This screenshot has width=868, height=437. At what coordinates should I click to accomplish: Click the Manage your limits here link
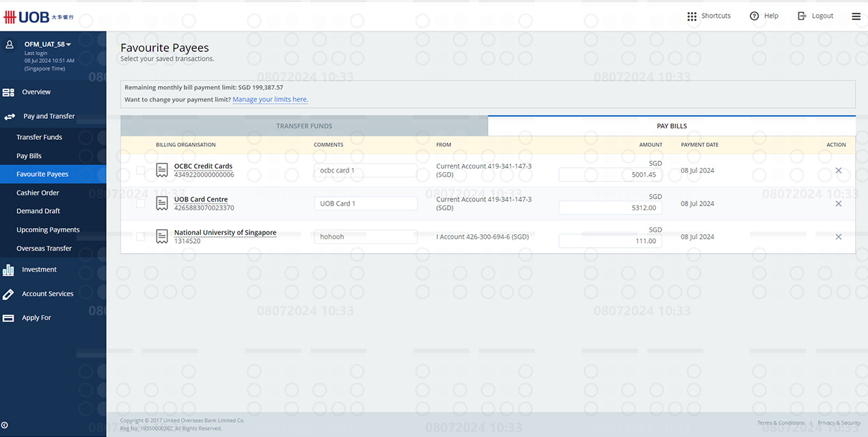270,100
